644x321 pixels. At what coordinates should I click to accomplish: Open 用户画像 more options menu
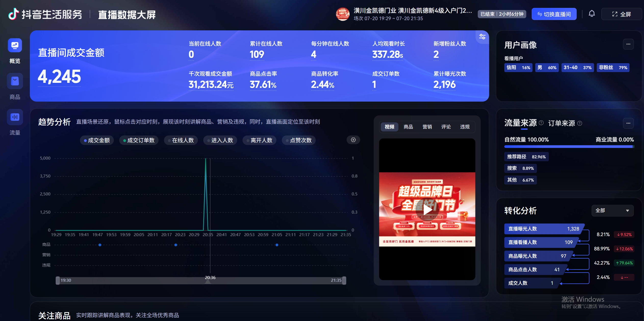[x=628, y=44]
